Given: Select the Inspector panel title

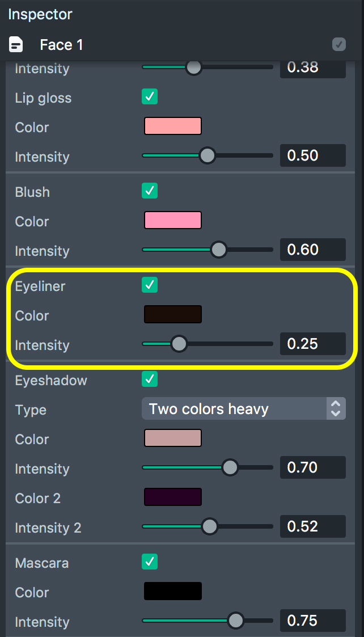Looking at the screenshot, I should pos(40,14).
